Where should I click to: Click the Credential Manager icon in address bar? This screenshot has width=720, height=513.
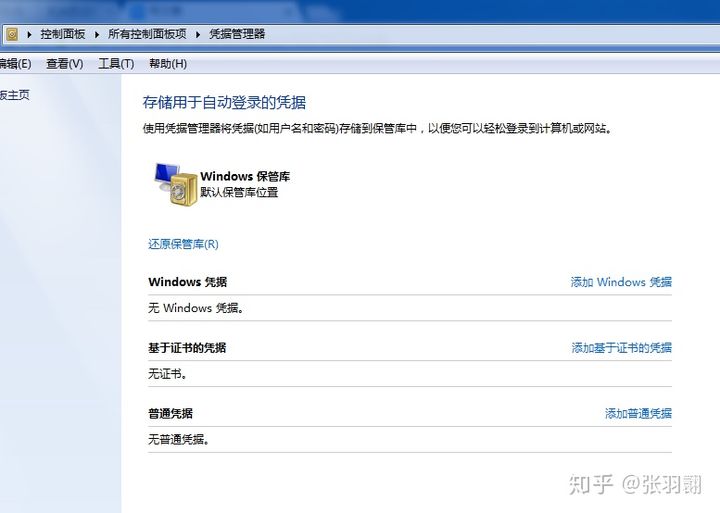12,34
